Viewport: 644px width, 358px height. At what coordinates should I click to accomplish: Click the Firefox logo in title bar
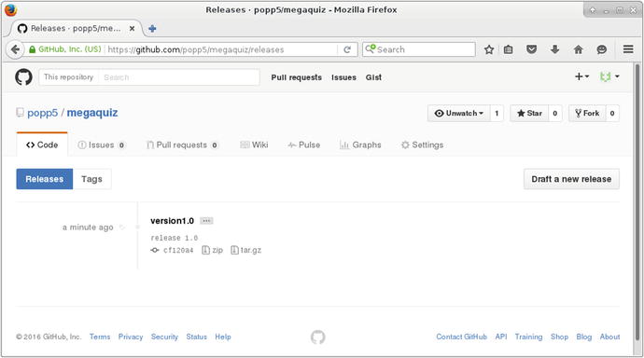click(x=10, y=9)
